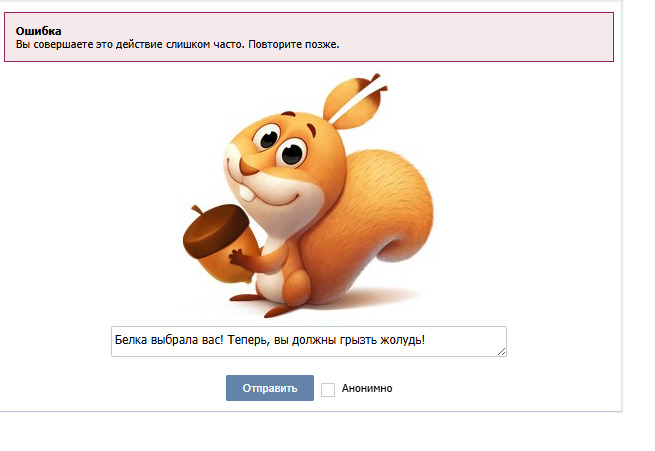This screenshot has width=655, height=451.
Task: Click the acorn's brown cap
Action: click(x=215, y=229)
